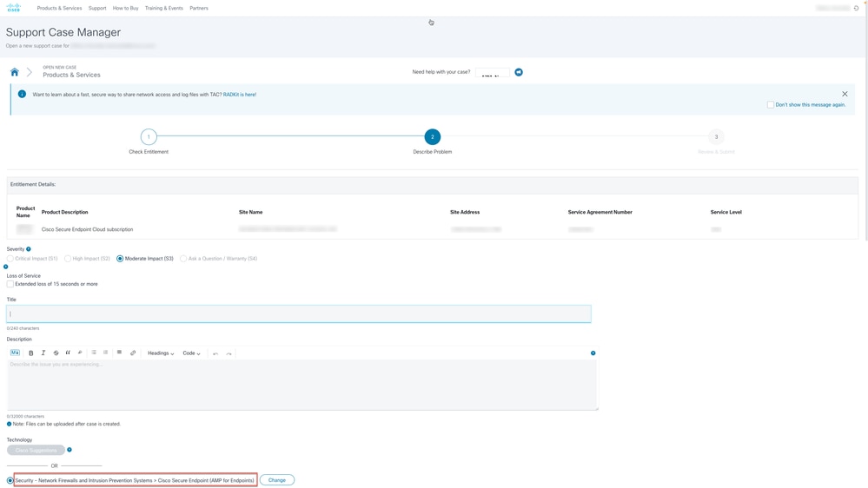Image resolution: width=868 pixels, height=488 pixels.
Task: Click the logout icon in the top-right header
Action: 856,8
